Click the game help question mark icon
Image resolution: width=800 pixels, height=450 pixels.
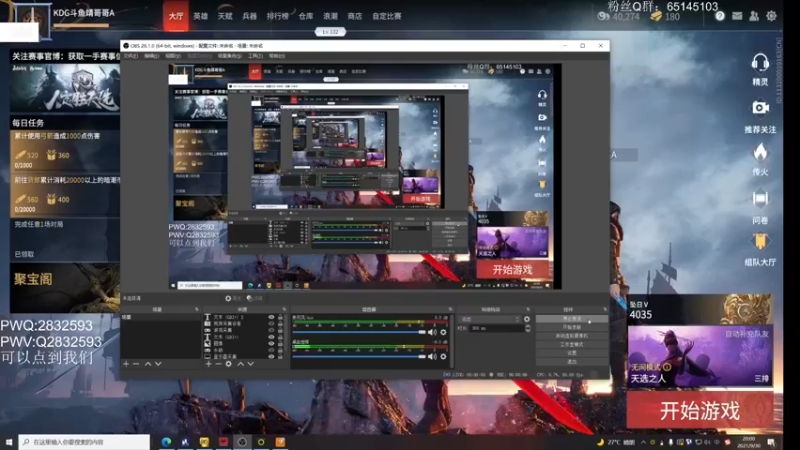click(720, 16)
